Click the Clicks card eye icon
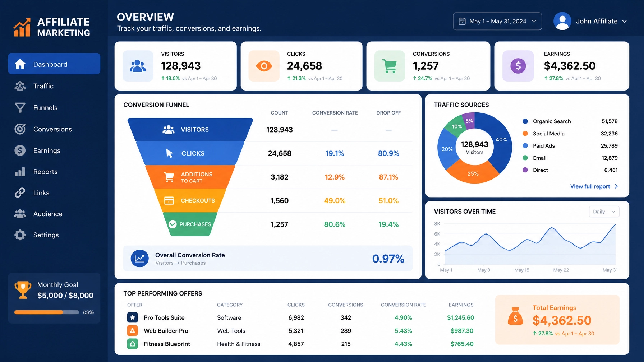644x362 pixels. (x=264, y=66)
